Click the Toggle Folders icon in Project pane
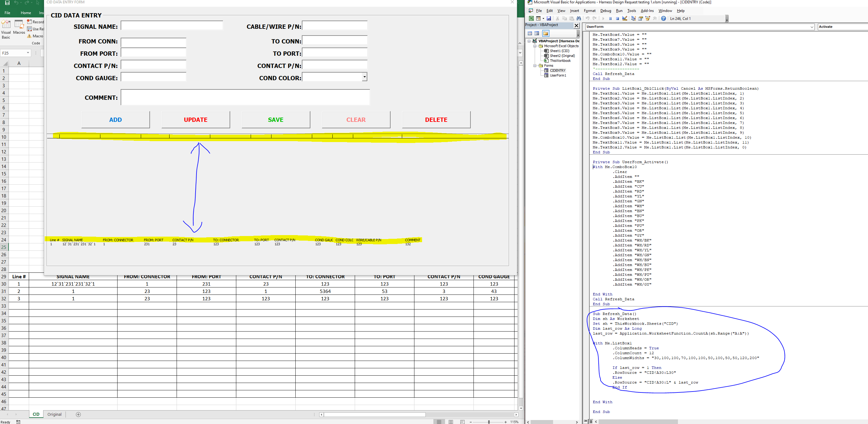This screenshot has height=424, width=868. (x=546, y=33)
